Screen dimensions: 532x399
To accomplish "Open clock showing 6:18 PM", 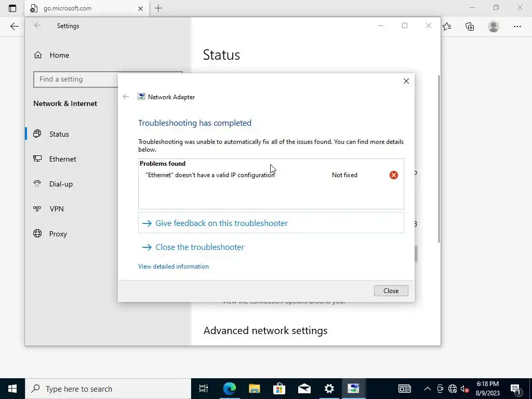I will [487, 389].
